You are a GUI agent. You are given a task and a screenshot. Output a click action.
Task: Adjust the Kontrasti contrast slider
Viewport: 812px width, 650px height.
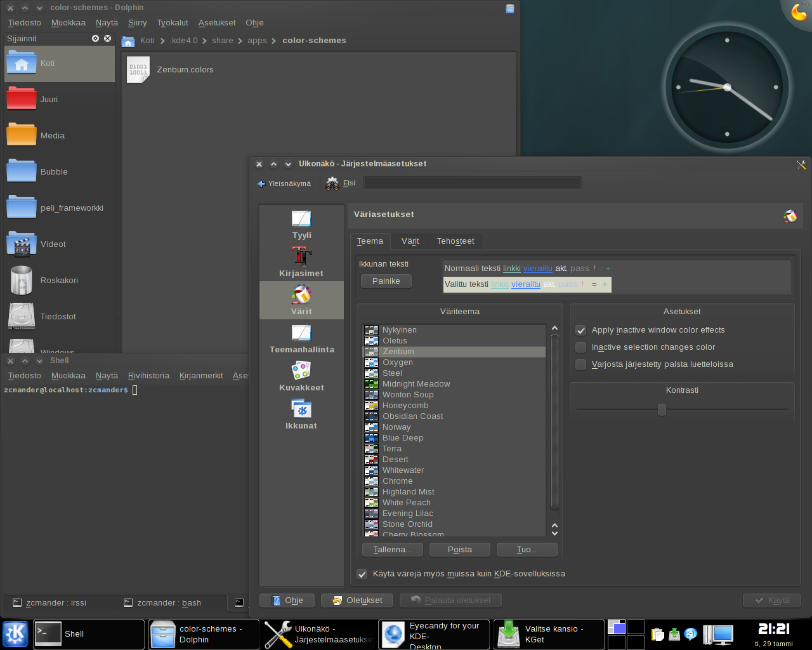pyautogui.click(x=662, y=409)
